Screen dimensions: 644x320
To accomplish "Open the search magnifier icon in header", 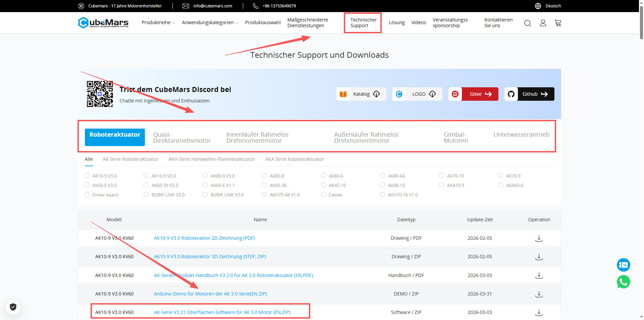I will pos(527,23).
